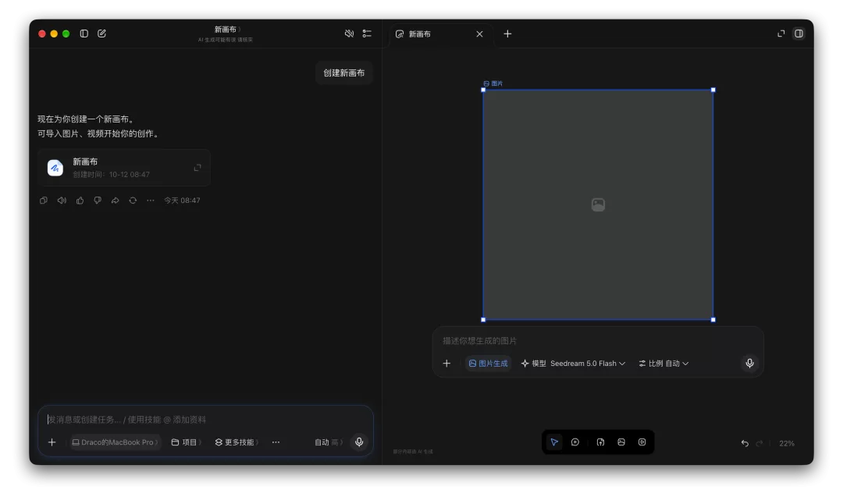Image resolution: width=843 pixels, height=504 pixels.
Task: Close the 新画布 tab
Action: [x=479, y=34]
